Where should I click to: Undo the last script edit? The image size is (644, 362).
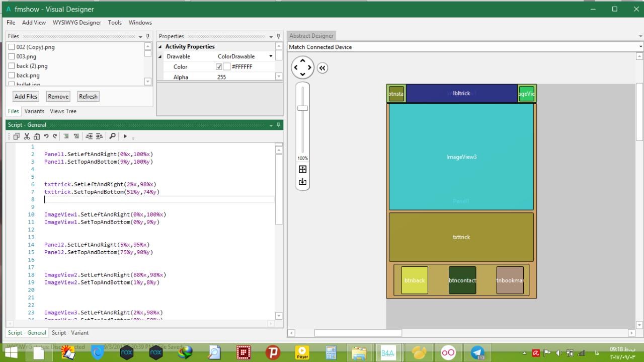(46, 136)
